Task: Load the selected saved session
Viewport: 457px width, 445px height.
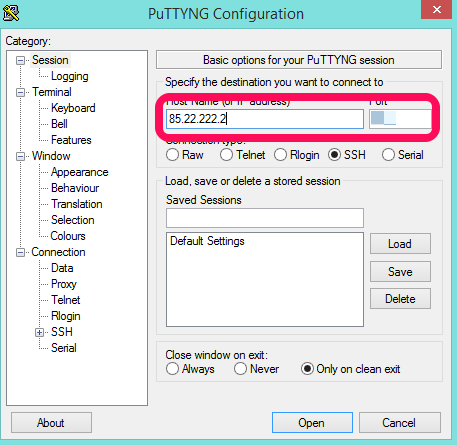Action: (x=400, y=244)
